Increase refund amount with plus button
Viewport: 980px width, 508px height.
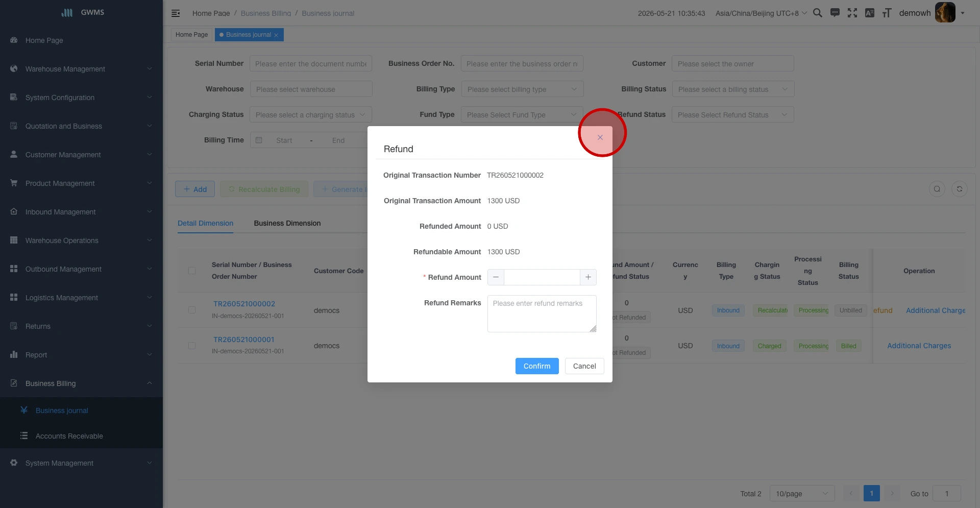click(588, 277)
